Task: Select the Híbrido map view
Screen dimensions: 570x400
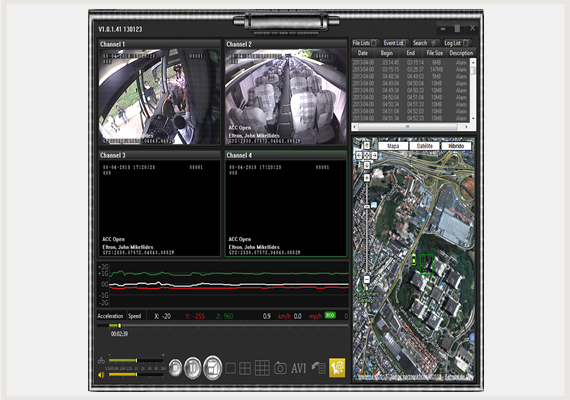Action: click(x=456, y=146)
